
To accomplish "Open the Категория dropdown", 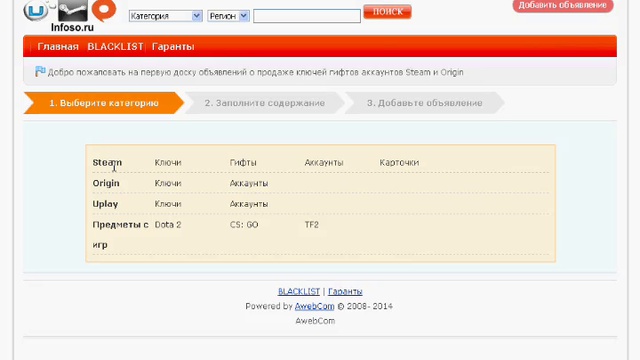I will click(165, 16).
